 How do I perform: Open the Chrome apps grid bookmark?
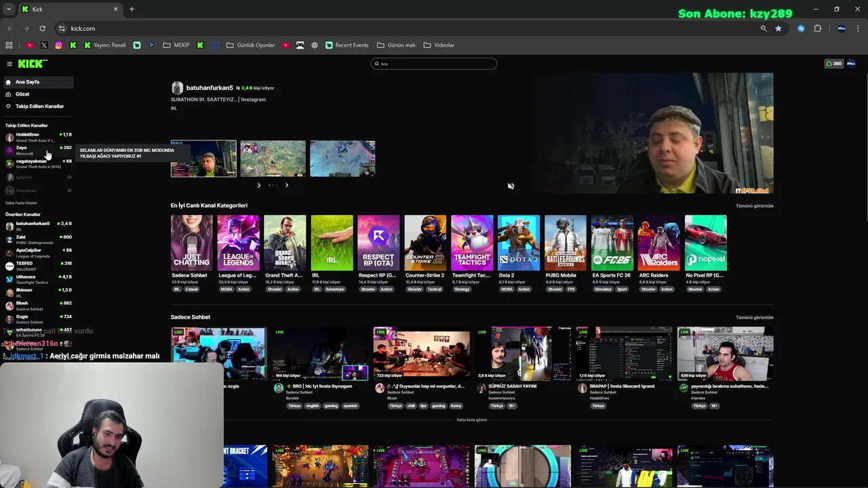9,45
